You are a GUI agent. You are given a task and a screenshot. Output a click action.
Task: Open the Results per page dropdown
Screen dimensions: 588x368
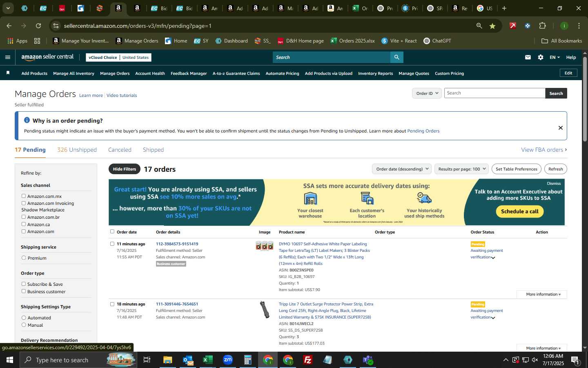click(x=461, y=169)
